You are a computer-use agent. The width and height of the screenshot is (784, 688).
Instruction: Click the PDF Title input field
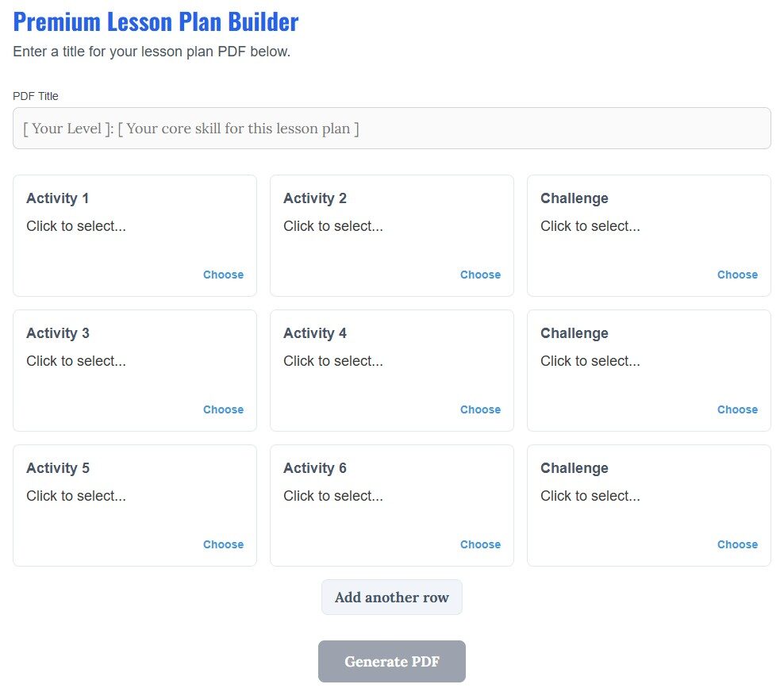coord(392,128)
